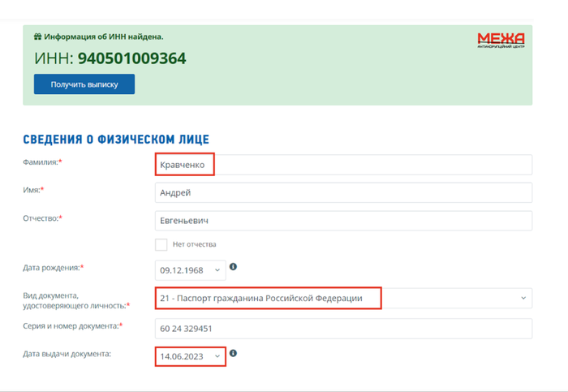Click the "Сведения о физическом лице" heading
This screenshot has height=392, width=568.
tap(116, 140)
